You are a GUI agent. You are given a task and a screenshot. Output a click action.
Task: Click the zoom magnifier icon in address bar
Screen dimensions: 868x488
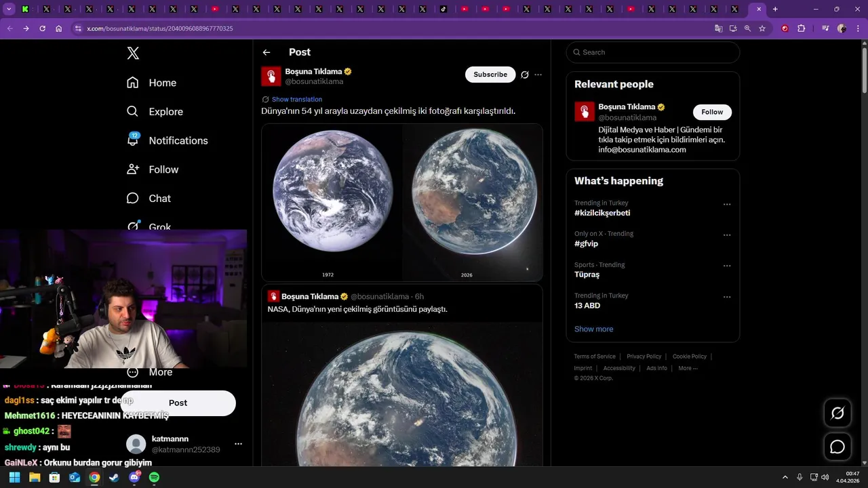tap(747, 28)
